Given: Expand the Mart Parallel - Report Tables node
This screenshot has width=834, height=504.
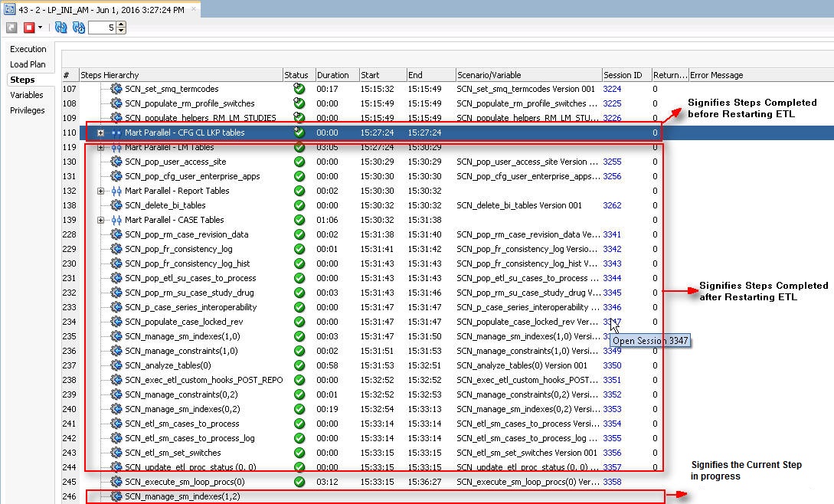Looking at the screenshot, I should pyautogui.click(x=100, y=191).
